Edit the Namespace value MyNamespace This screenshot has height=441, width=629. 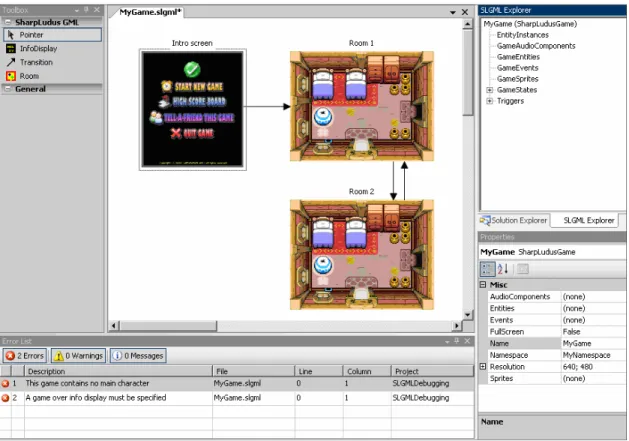(593, 355)
